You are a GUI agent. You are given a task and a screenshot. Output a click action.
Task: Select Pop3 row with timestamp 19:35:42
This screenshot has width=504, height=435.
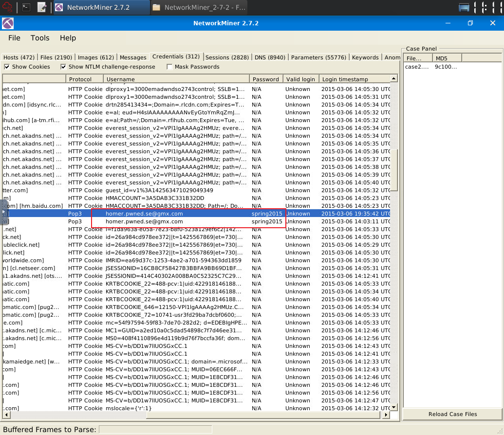pyautogui.click(x=196, y=214)
